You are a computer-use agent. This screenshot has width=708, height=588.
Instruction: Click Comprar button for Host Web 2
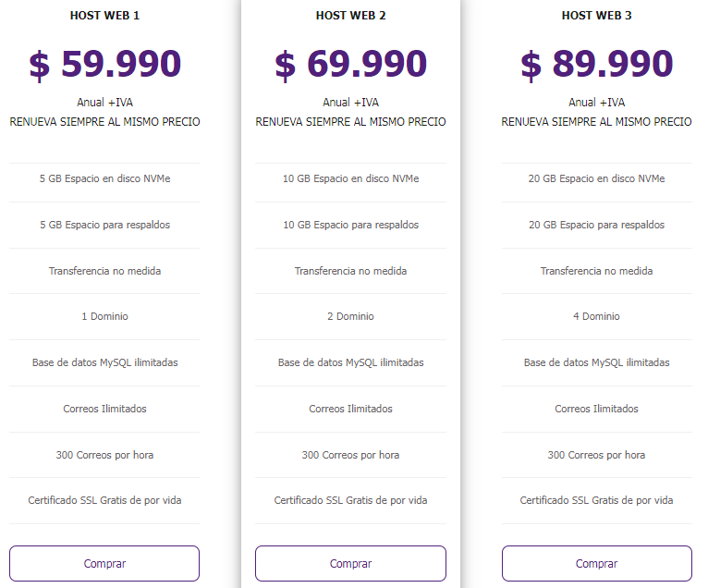point(350,563)
